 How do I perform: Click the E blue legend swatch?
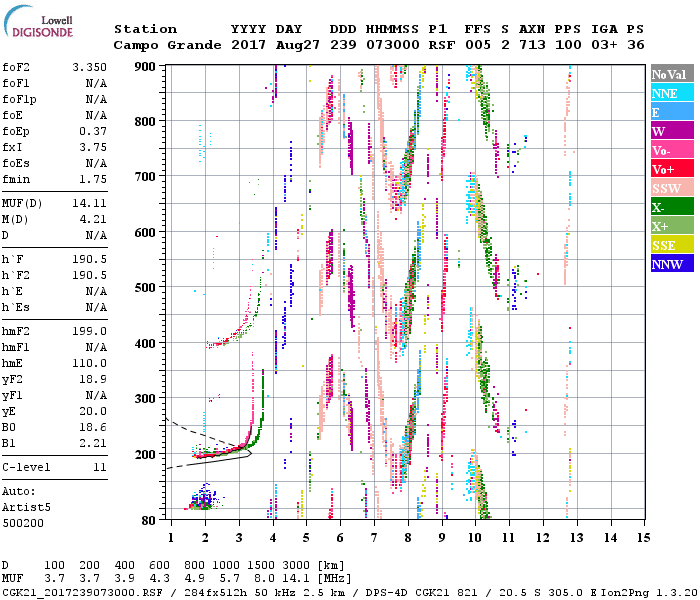point(672,112)
